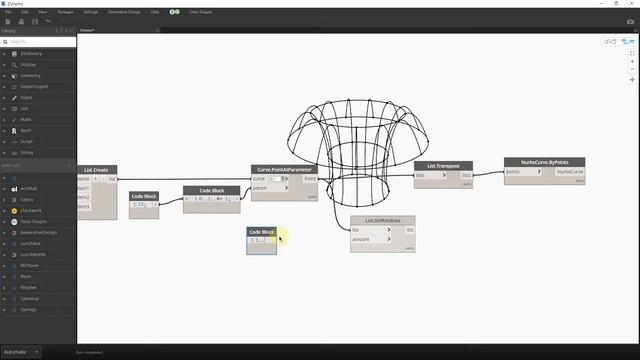640x360 pixels.
Task: Select the List.ShiftIndices node header
Action: click(382, 220)
